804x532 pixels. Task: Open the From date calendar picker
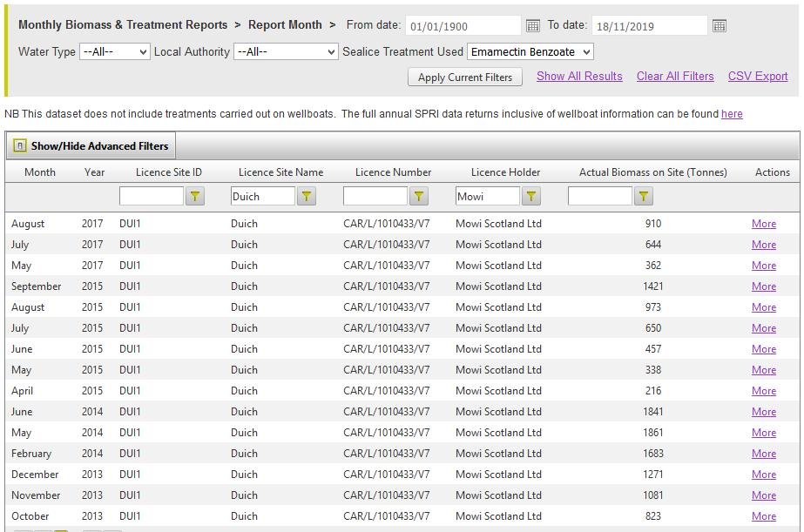tap(533, 26)
